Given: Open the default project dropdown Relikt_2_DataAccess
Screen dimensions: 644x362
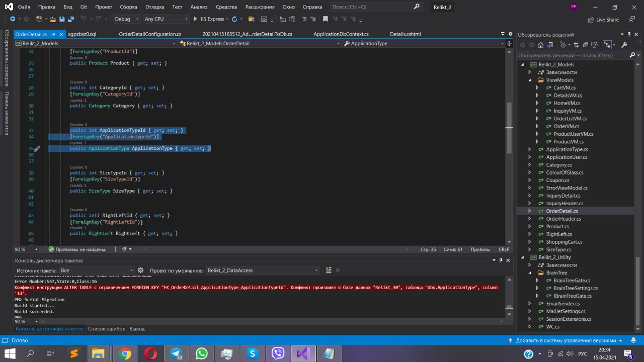Looking at the screenshot, I should coord(263,270).
